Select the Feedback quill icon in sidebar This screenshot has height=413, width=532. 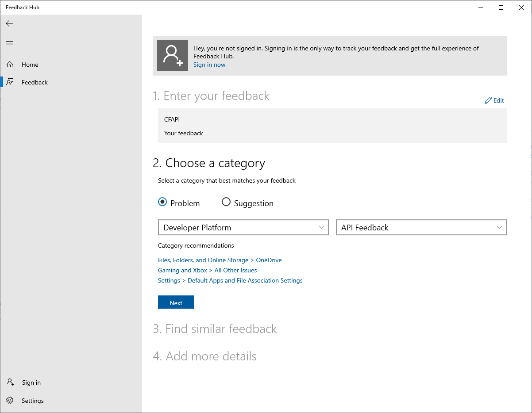pos(10,82)
